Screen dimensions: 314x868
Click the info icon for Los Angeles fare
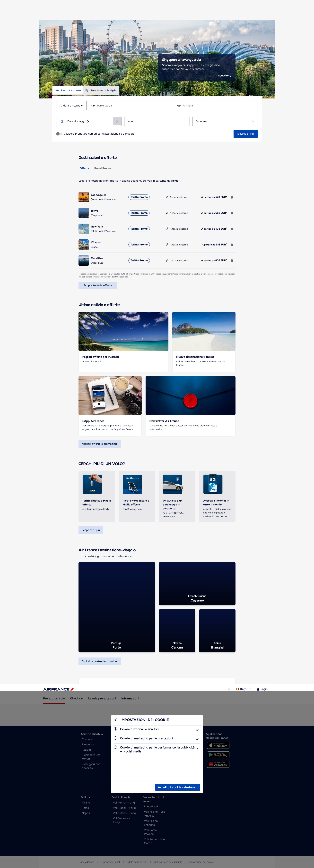232,197
